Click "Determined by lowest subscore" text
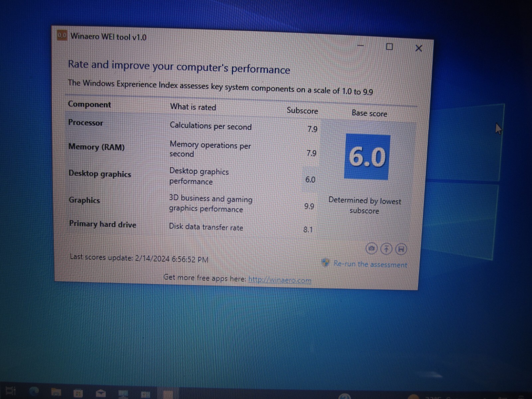This screenshot has width=532, height=399. click(x=365, y=205)
